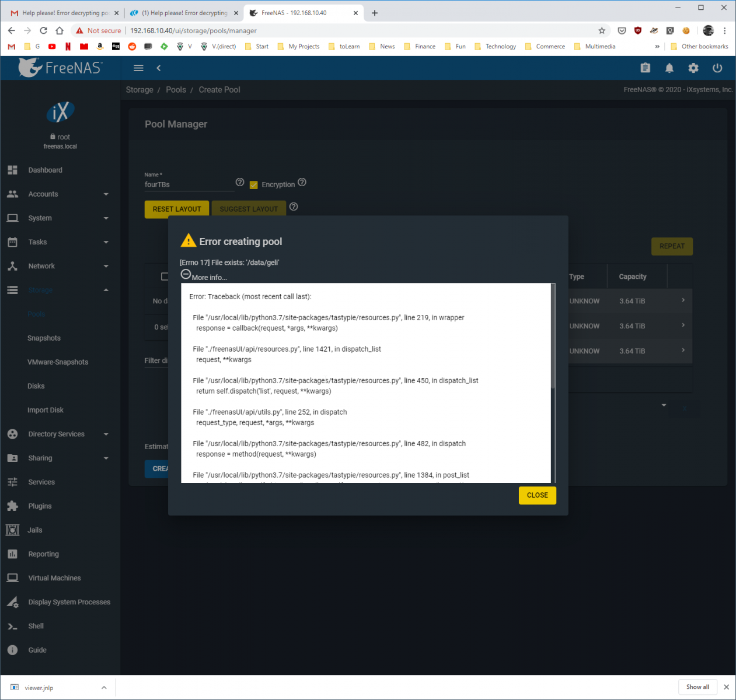The image size is (736, 700).
Task: Open the Technology bookmarks folder
Action: pos(495,46)
